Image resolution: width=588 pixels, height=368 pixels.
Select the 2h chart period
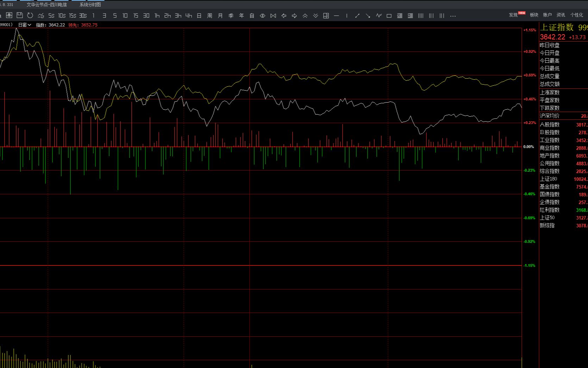tap(168, 16)
